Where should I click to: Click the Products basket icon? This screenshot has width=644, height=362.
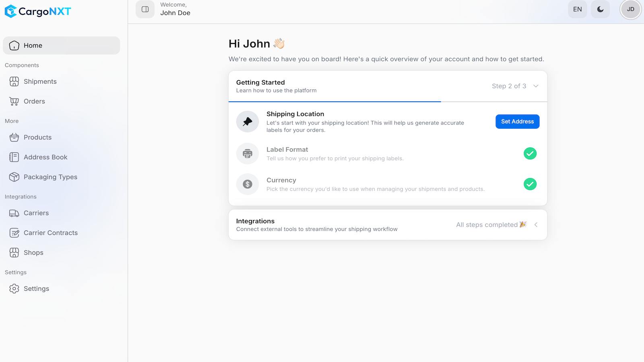pos(14,138)
